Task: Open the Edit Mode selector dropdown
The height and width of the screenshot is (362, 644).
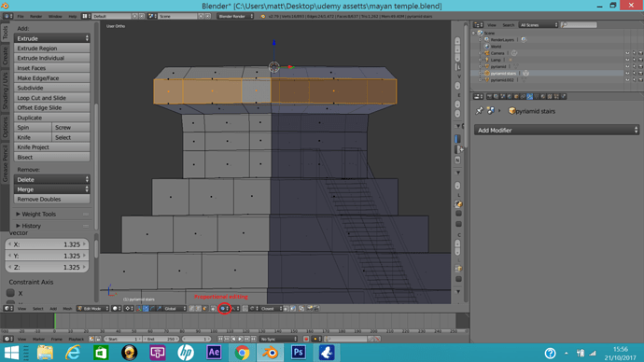Action: (92, 308)
